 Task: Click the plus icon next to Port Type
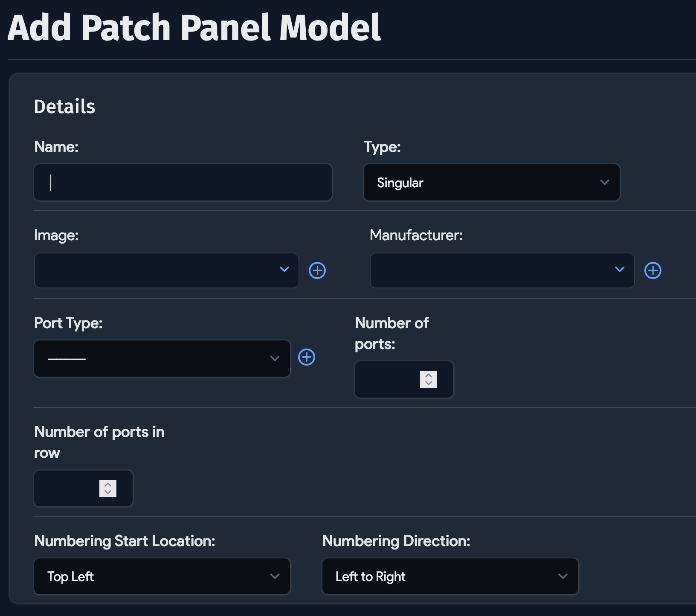click(307, 358)
